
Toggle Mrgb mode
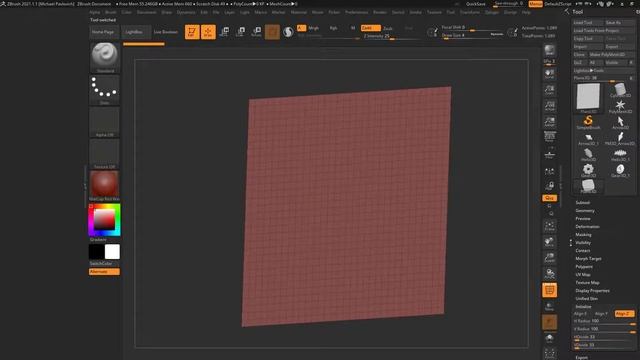pos(313,28)
